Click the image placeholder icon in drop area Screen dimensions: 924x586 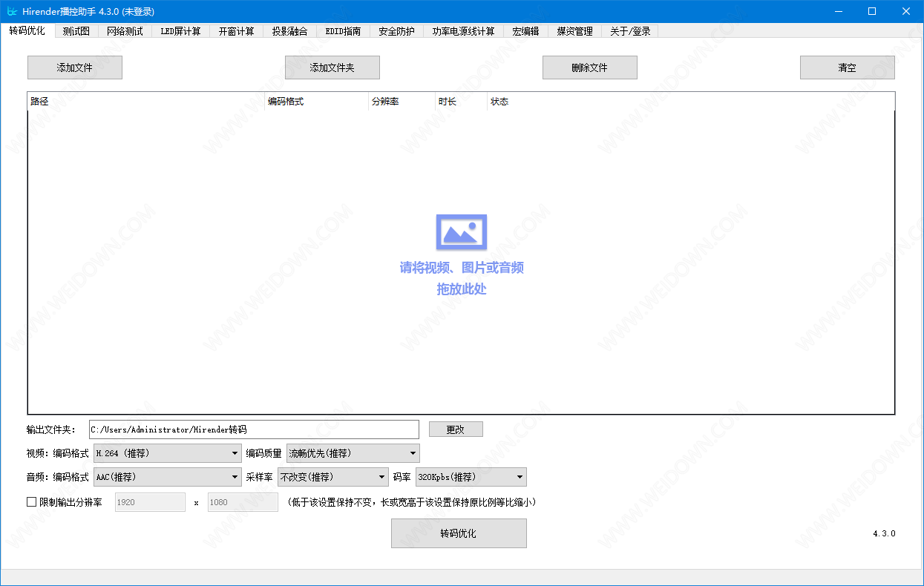tap(462, 232)
